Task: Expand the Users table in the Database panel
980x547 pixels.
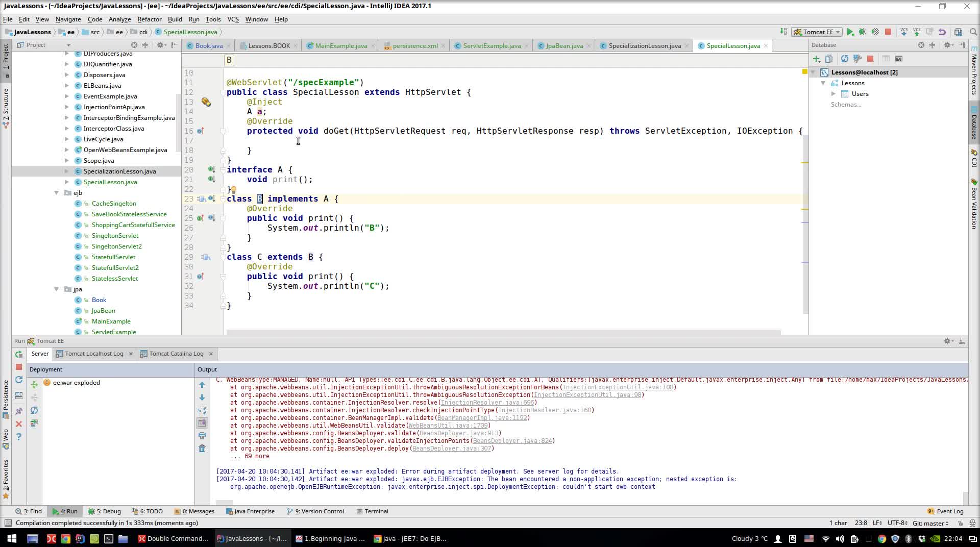Action: tap(834, 94)
